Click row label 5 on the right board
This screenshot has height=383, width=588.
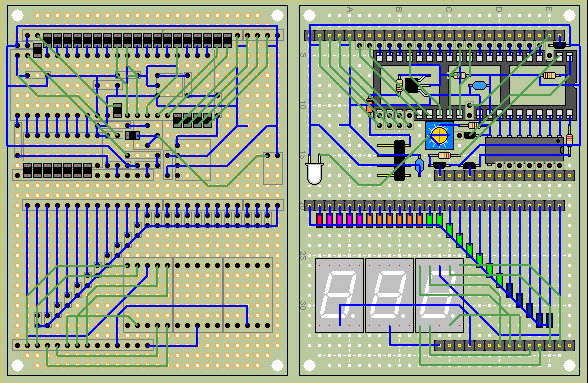click(303, 55)
